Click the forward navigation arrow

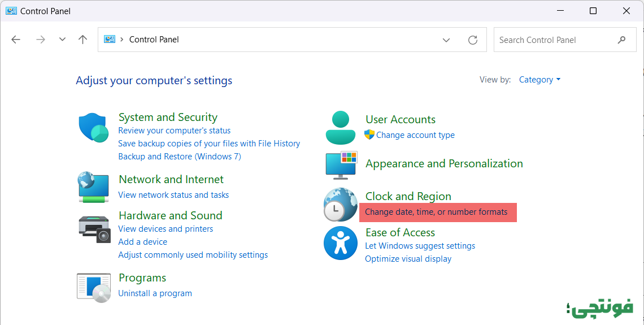(40, 40)
